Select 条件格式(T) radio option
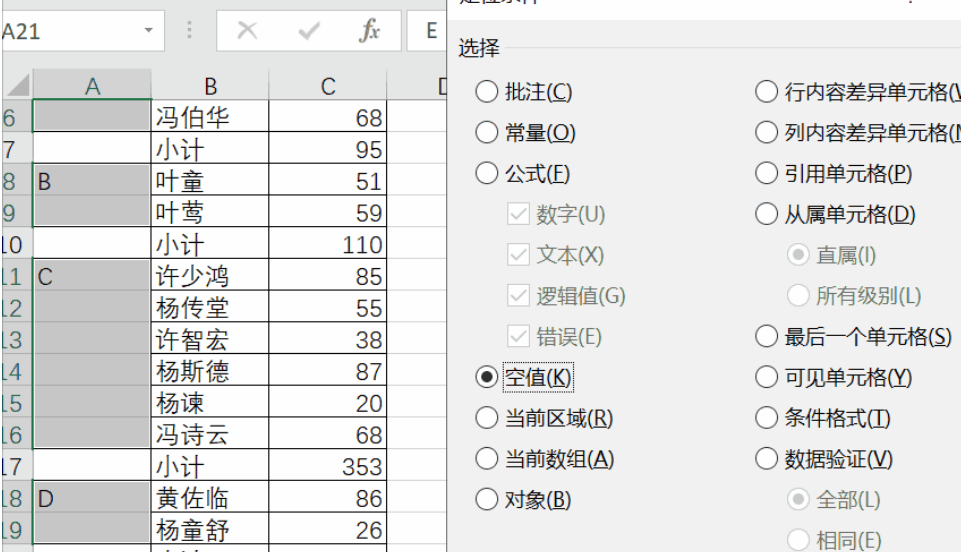The height and width of the screenshot is (552, 961). pyautogui.click(x=766, y=418)
